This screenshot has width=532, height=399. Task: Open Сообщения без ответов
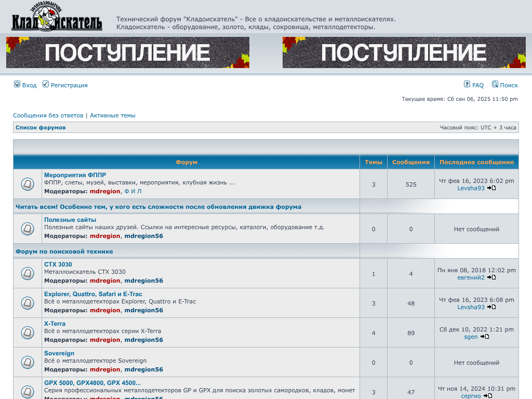pyautogui.click(x=48, y=115)
